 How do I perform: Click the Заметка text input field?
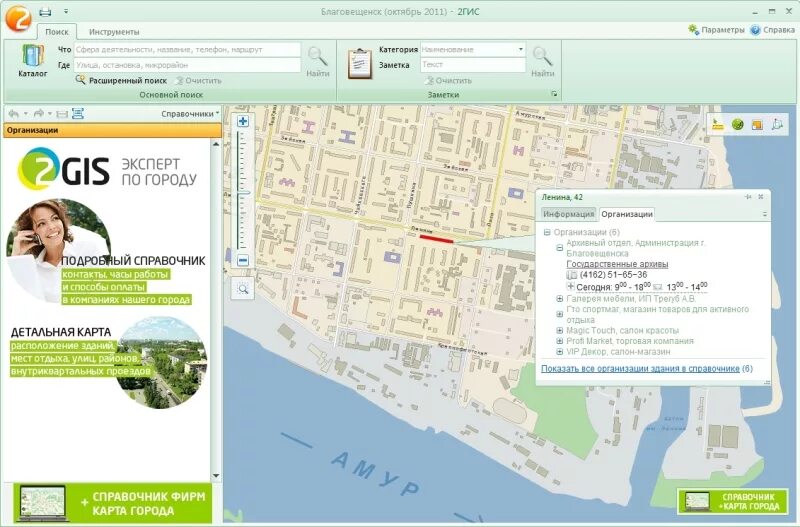pyautogui.click(x=473, y=65)
